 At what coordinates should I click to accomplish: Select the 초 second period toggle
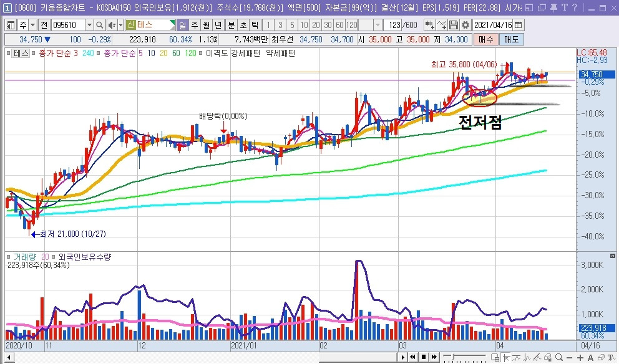(x=243, y=25)
